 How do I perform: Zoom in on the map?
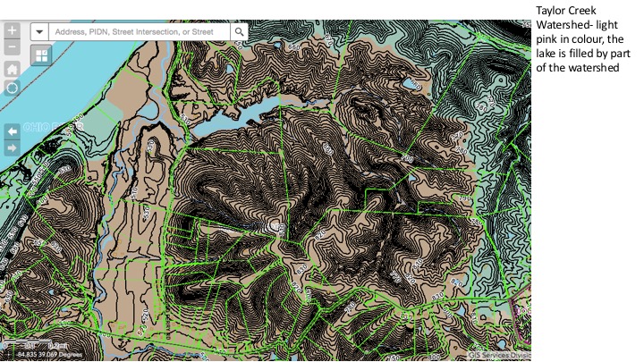coord(12,29)
